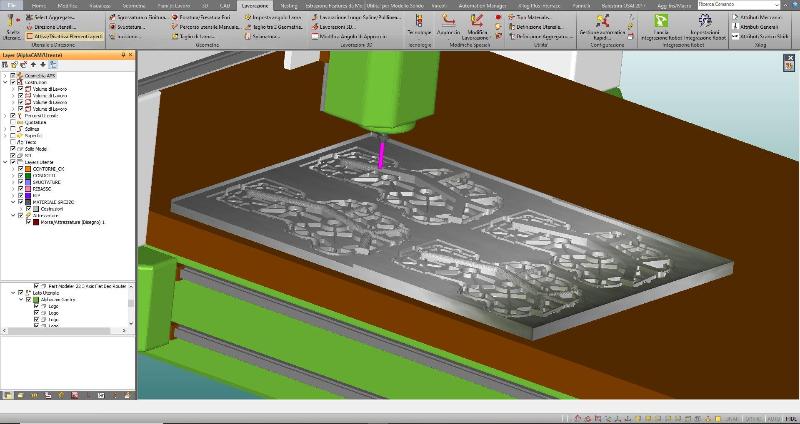Enable the Testo checkbox
This screenshot has width=800, height=424.
(x=13, y=142)
